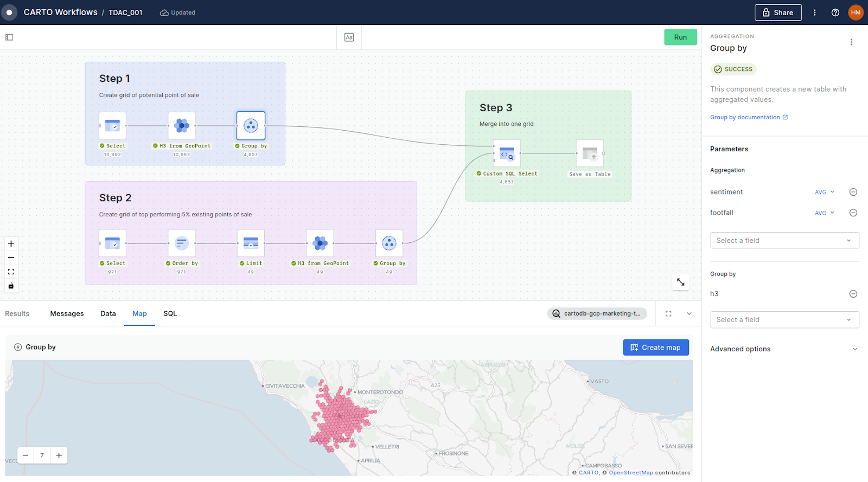Click the canvas expand diagonal arrow button
The width and height of the screenshot is (868, 482).
pos(680,282)
